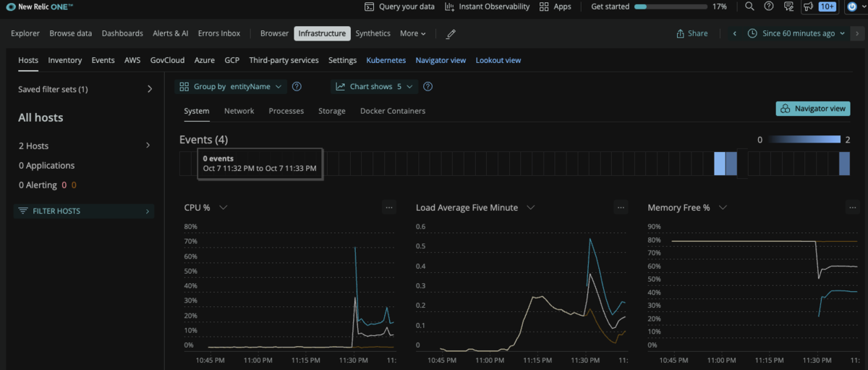The image size is (868, 370).
Task: Open the Synthetics section
Action: (373, 33)
